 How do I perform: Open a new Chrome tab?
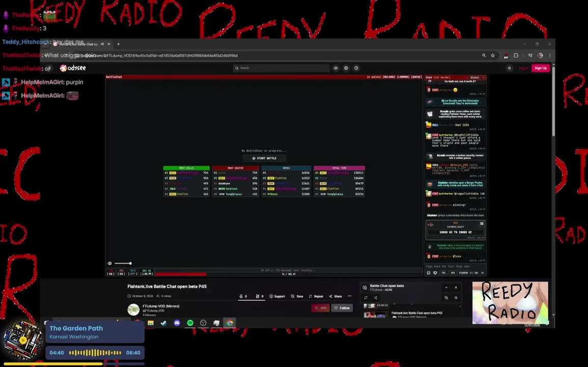119,44
